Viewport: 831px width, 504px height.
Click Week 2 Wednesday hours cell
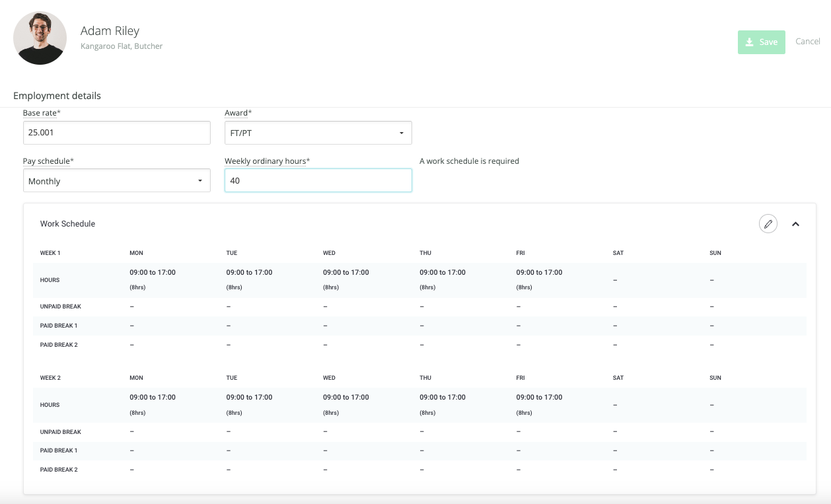pos(345,404)
